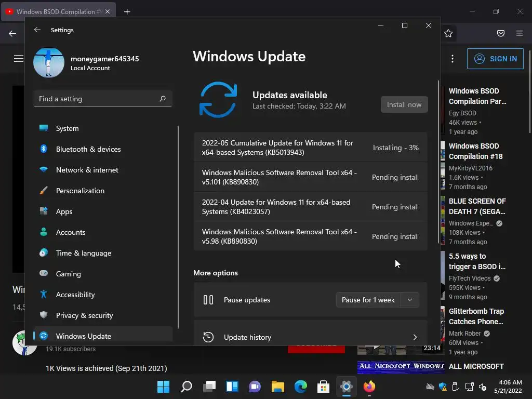
Task: Click the blue update sync arrows icon
Action: 218,99
